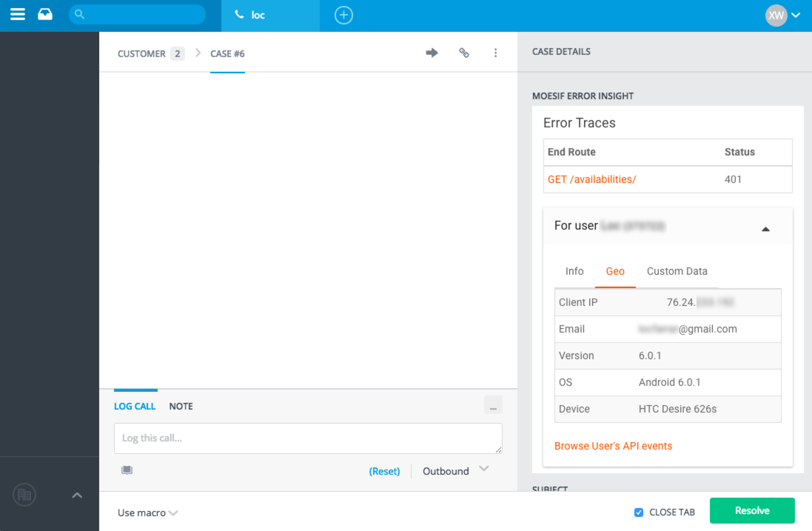812x531 pixels.
Task: Minimize the log call reply box
Action: (x=493, y=405)
